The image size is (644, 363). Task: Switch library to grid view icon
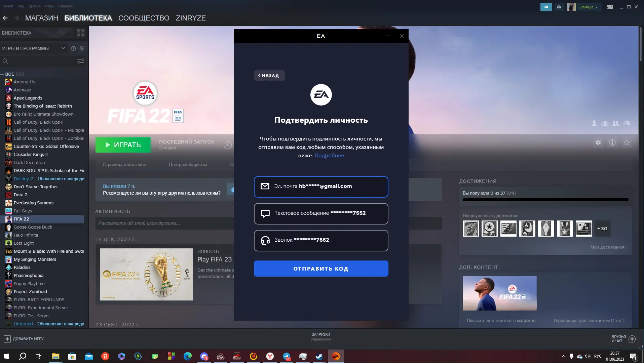pyautogui.click(x=81, y=33)
